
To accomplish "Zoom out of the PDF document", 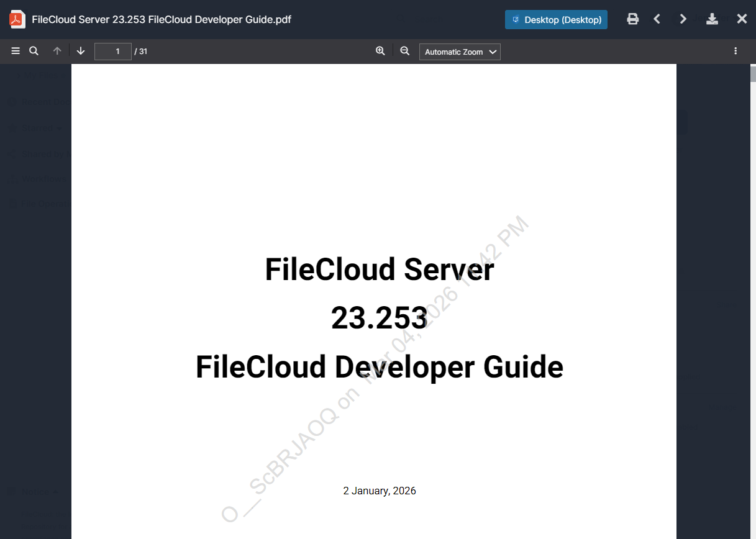I will [x=405, y=51].
